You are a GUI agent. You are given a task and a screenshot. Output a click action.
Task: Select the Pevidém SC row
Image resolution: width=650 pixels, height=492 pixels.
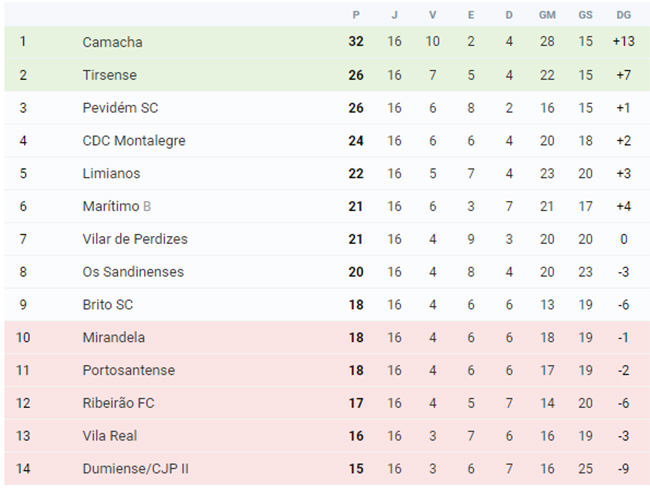click(x=327, y=108)
